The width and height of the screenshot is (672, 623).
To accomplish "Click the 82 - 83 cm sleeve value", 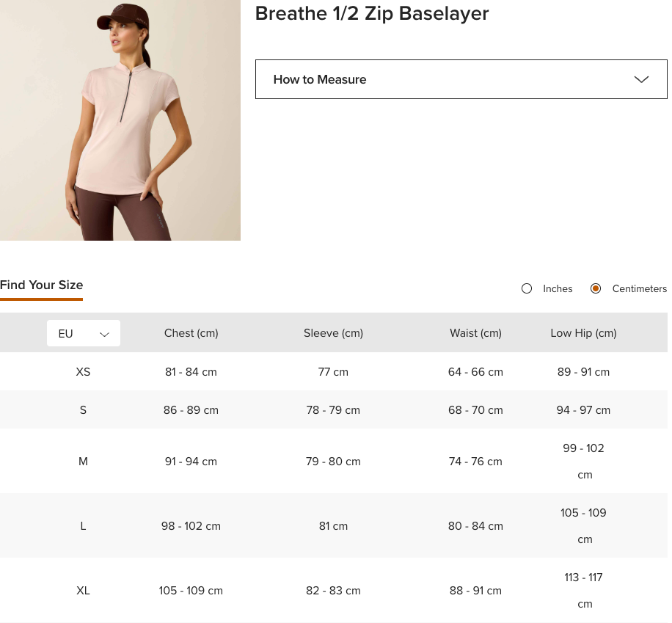I will 333,591.
